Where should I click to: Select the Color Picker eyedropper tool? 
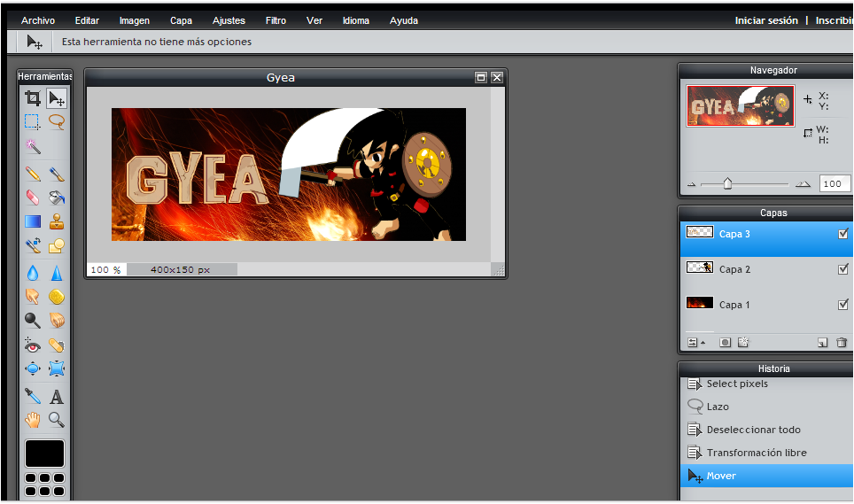coord(33,396)
